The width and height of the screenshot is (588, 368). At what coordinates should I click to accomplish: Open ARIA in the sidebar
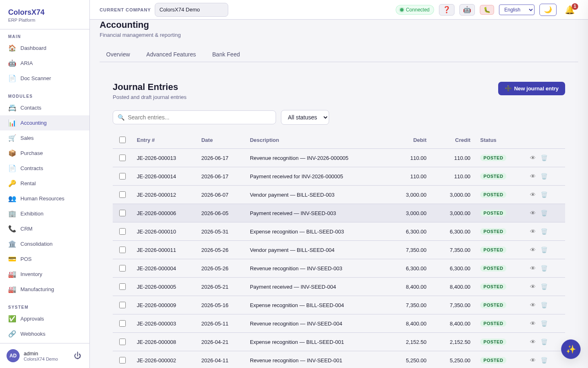tap(45, 63)
